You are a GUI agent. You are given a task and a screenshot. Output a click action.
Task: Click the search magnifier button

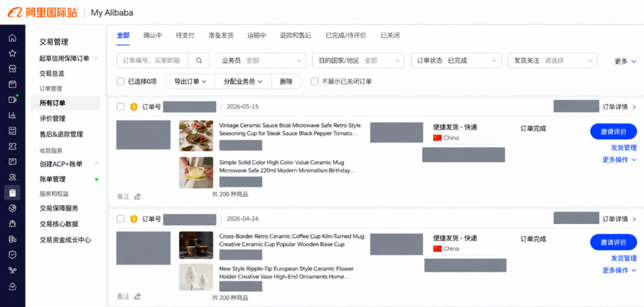199,60
